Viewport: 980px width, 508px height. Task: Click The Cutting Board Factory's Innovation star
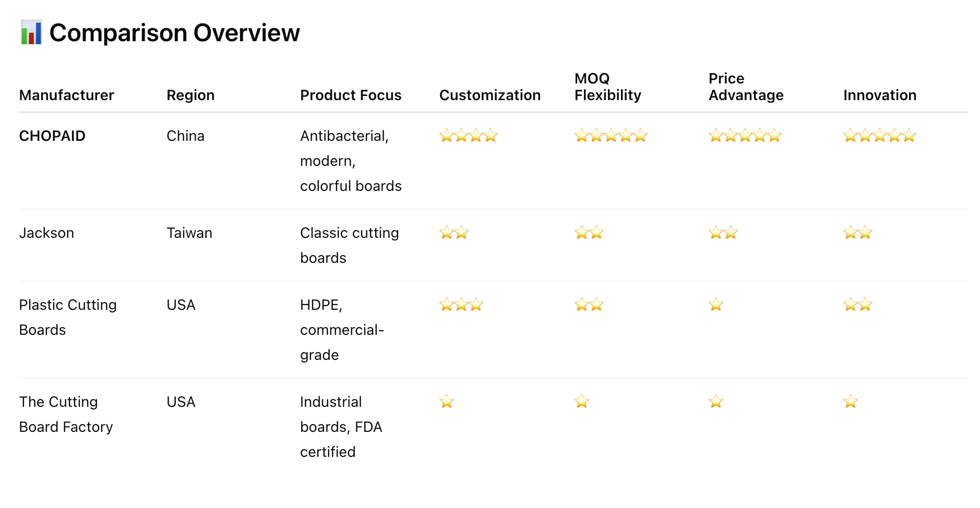[x=851, y=402]
